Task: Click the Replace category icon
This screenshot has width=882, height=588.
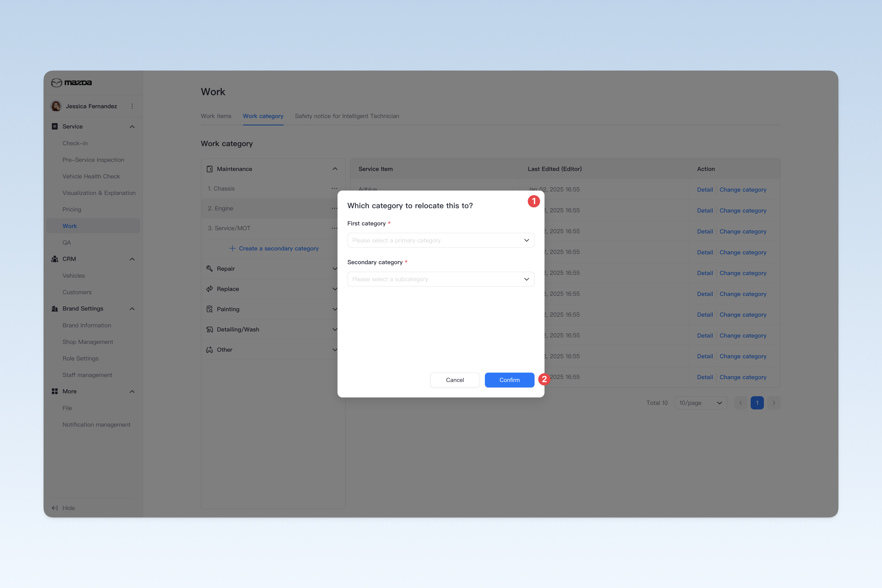Action: tap(210, 289)
